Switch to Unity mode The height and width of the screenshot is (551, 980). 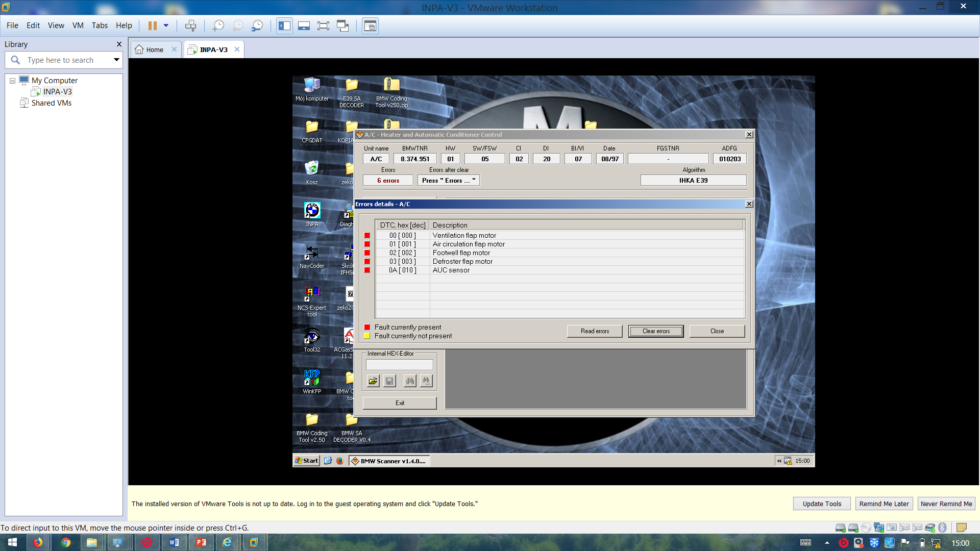pyautogui.click(x=343, y=26)
